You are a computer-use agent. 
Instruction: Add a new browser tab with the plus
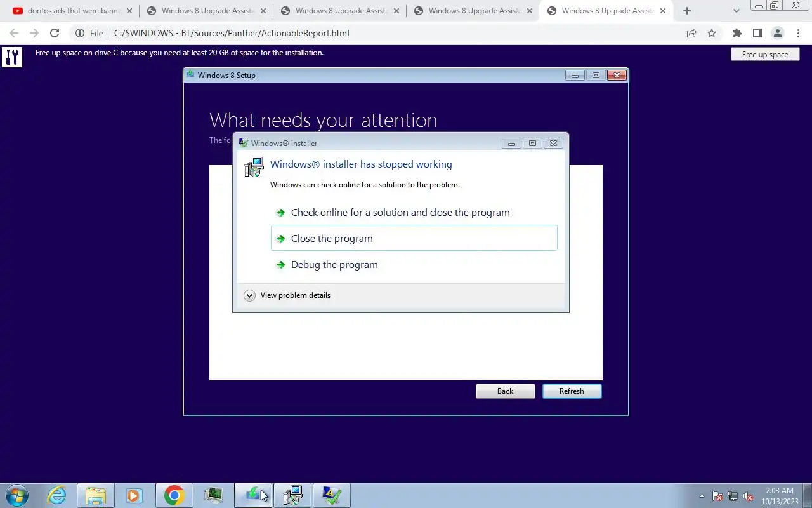[687, 11]
